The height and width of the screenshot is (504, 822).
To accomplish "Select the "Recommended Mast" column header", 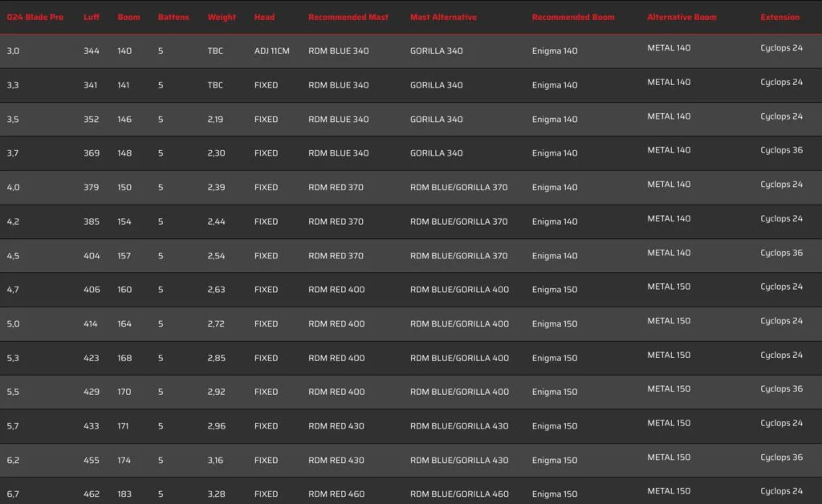I will tap(348, 18).
